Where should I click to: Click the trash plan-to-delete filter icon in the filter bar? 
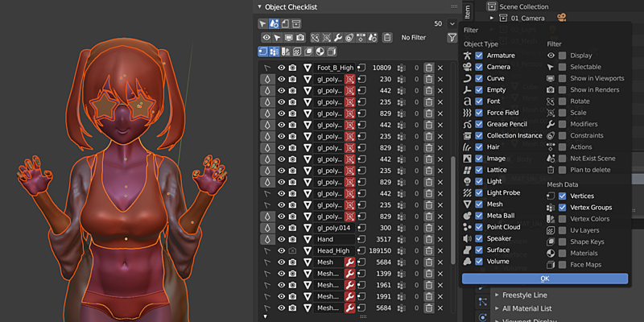click(387, 38)
